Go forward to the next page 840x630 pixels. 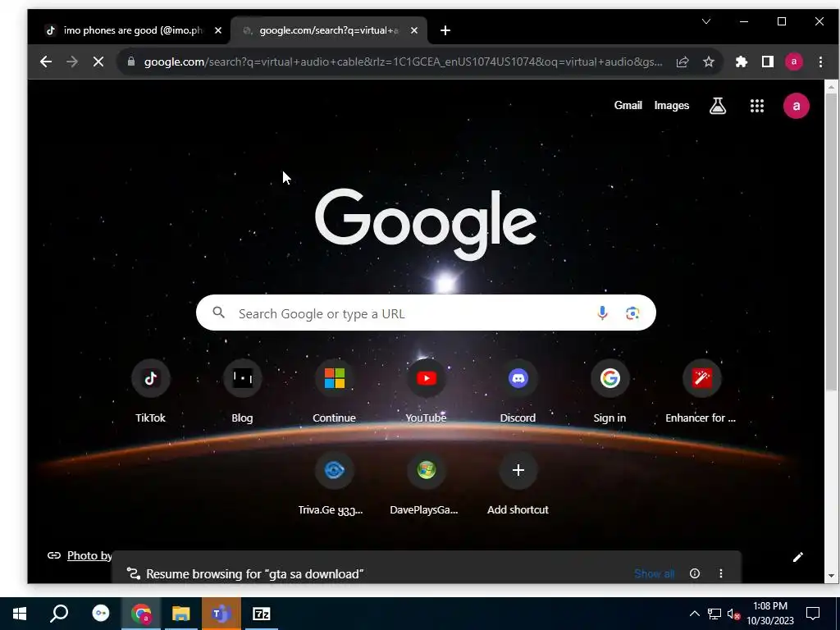point(72,62)
